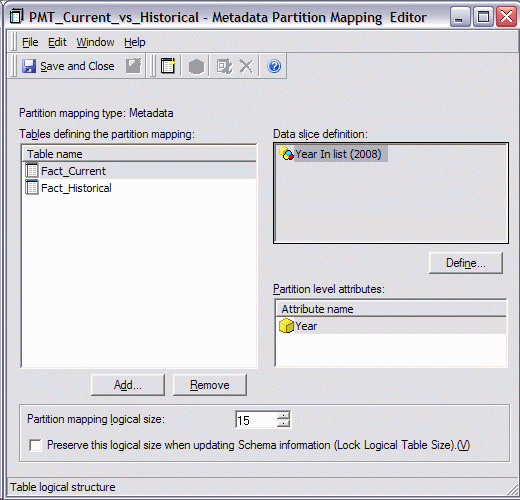Viewport: 520px width, 500px height.
Task: Click the logical size input field
Action: (x=256, y=420)
